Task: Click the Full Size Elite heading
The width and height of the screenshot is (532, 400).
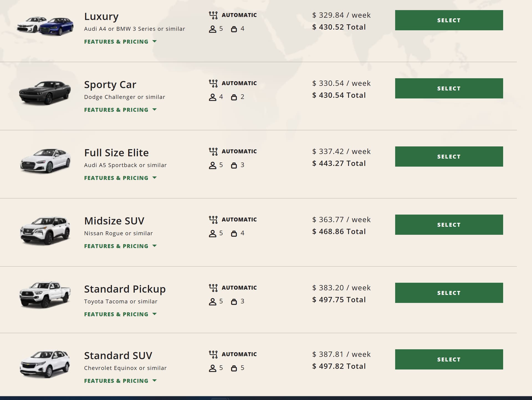Action: click(116, 153)
